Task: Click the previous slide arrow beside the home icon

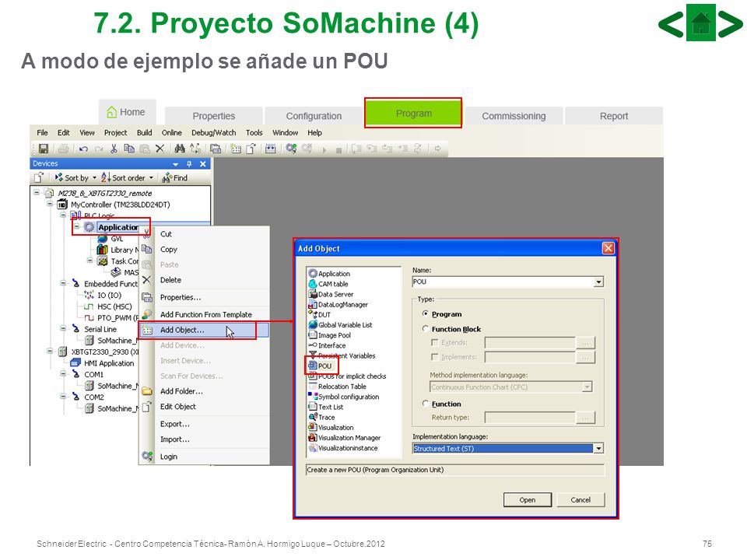Action: 672,24
